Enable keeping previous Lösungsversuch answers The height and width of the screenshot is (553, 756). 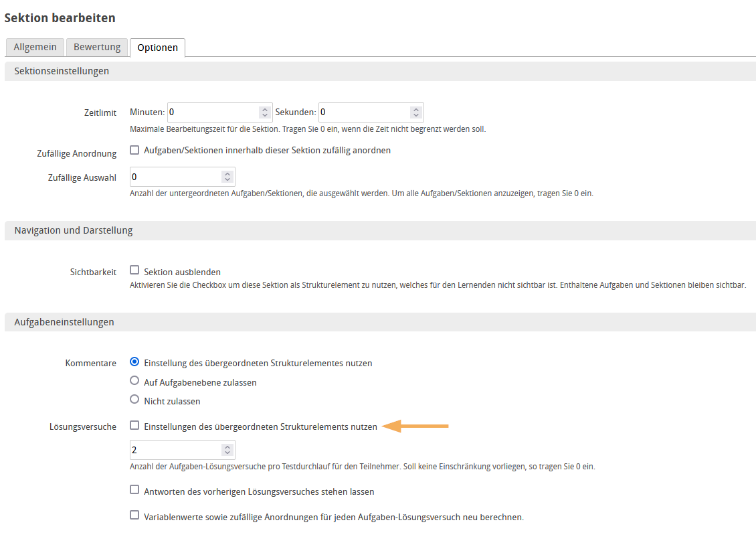134,491
